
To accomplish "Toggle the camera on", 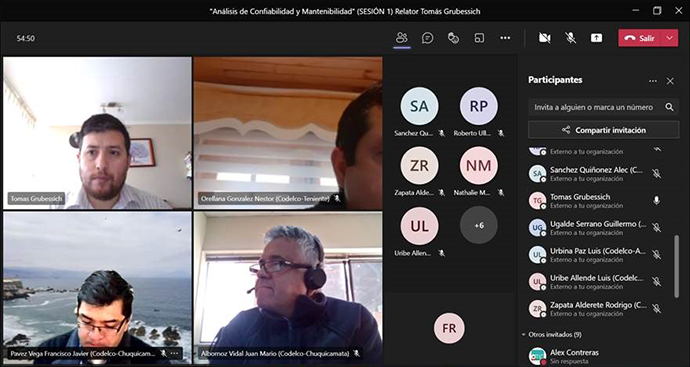I will 545,38.
